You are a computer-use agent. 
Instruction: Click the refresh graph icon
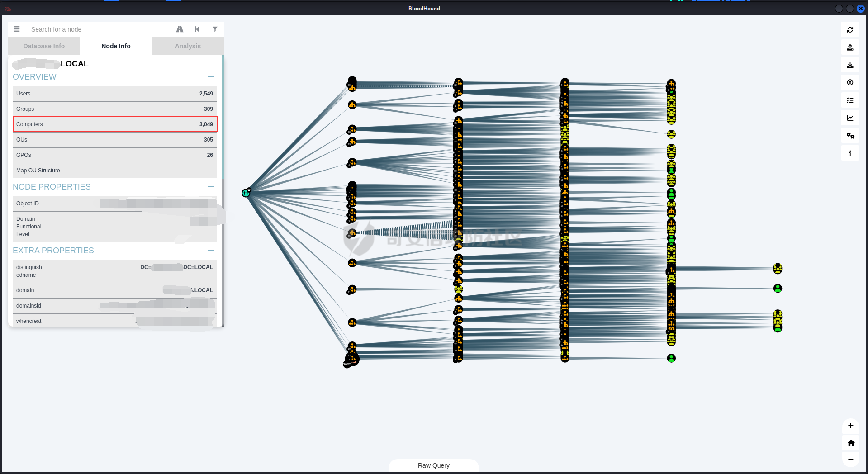[x=850, y=30]
